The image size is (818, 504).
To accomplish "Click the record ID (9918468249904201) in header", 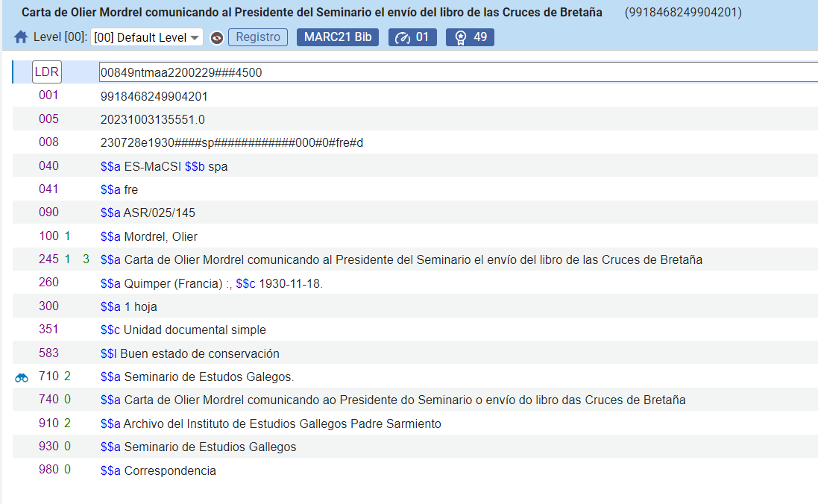I will point(683,12).
